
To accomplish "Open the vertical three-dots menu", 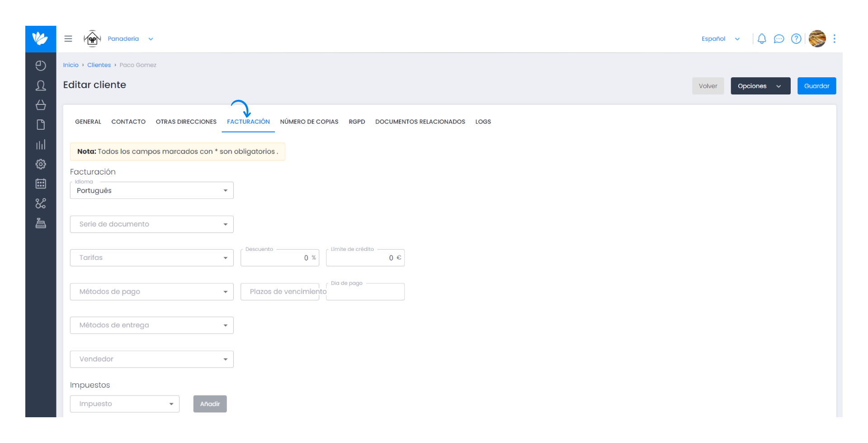I will (835, 39).
